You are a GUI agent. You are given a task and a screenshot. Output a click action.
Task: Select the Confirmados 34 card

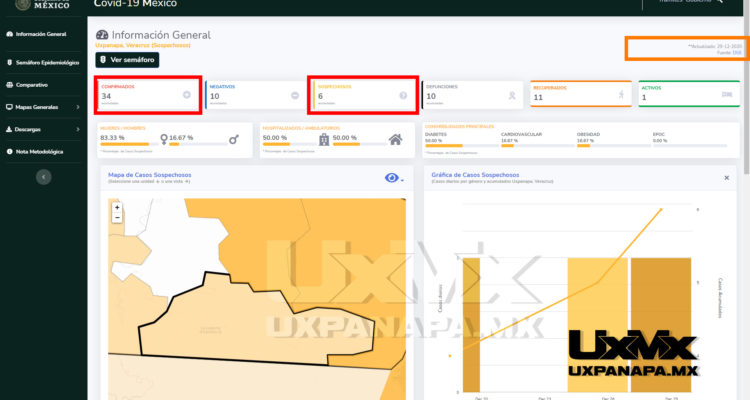[x=148, y=95]
